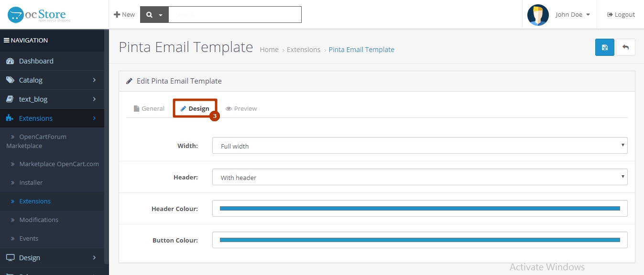Open the Header dropdown

[x=419, y=178]
